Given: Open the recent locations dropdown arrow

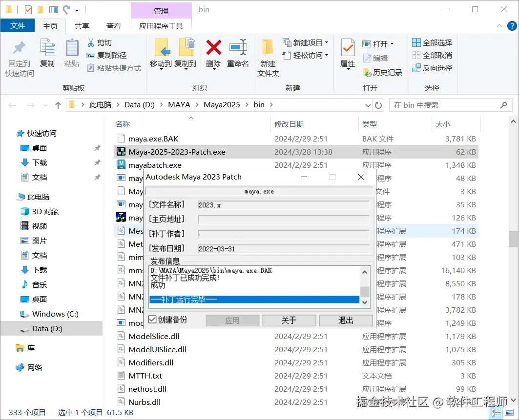Looking at the screenshot, I should (x=45, y=105).
